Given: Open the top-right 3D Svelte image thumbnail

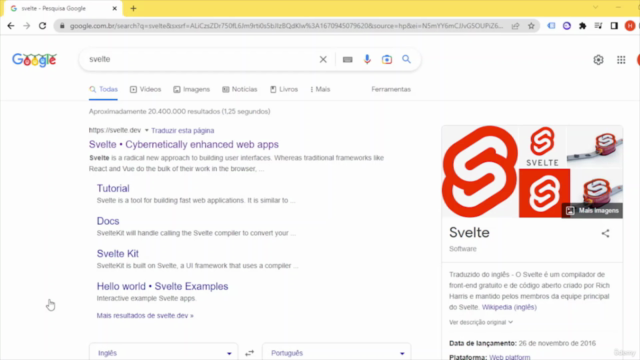Looking at the screenshot, I should pos(595,147).
